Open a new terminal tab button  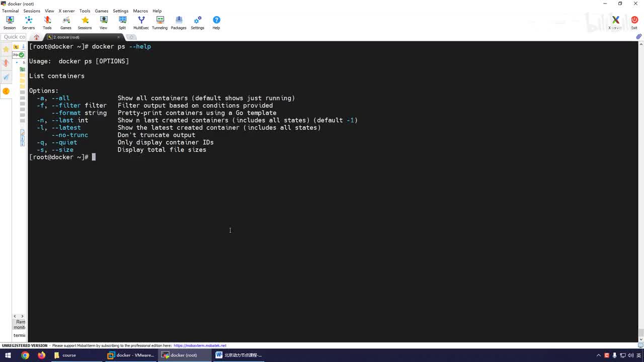(x=131, y=37)
